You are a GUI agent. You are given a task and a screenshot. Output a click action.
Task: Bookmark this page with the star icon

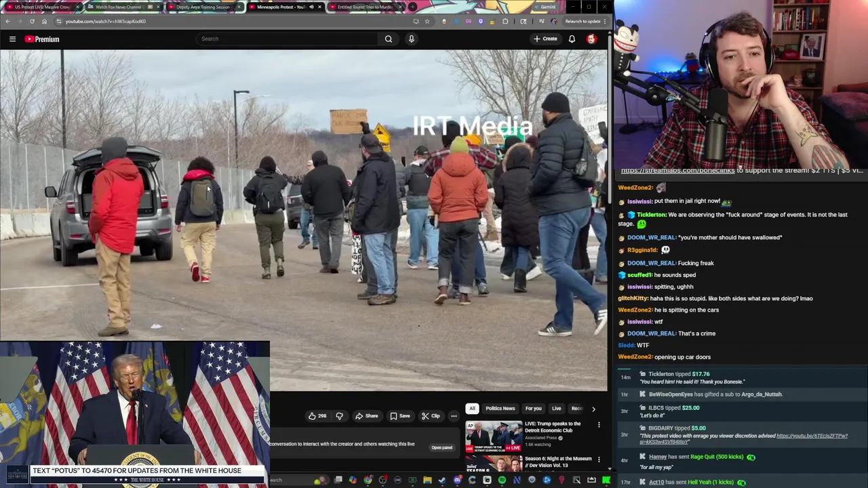(427, 21)
